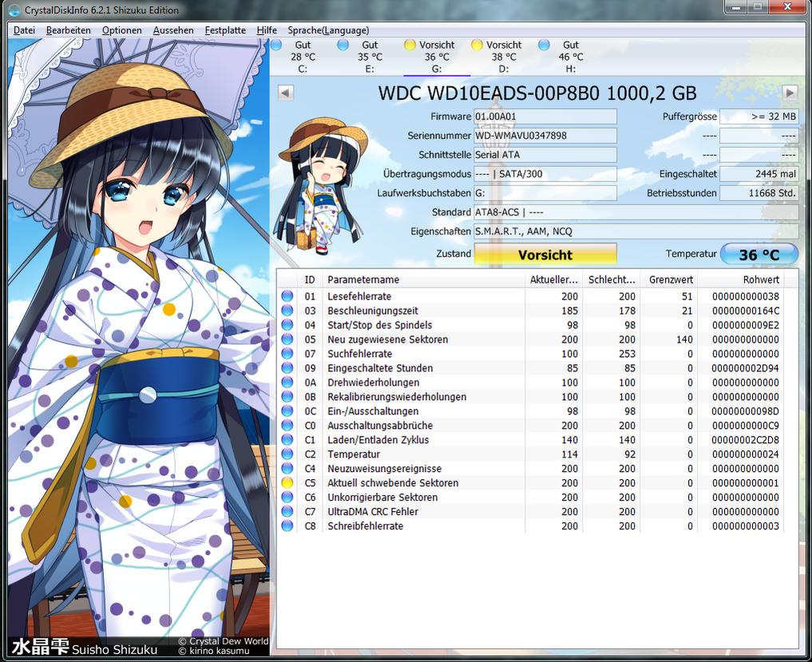
Task: Click the blue orb for Neu zugewiesene Sektoren
Action: (287, 339)
